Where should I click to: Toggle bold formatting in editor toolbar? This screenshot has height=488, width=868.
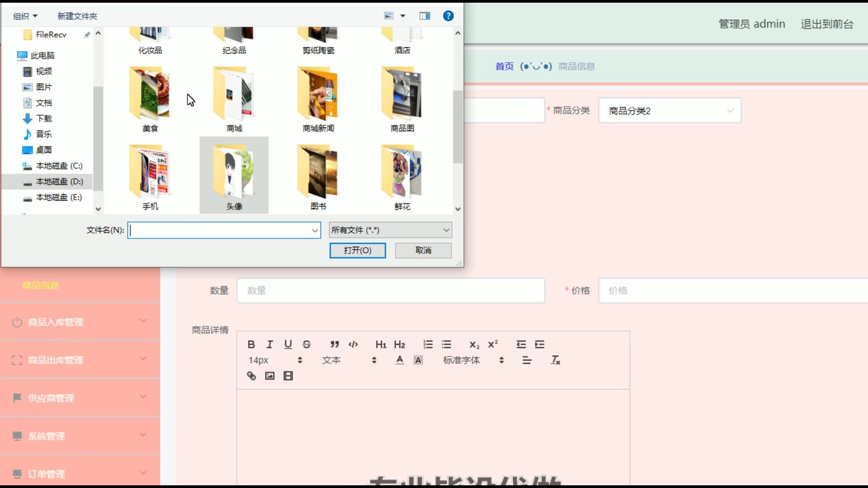pyautogui.click(x=251, y=344)
